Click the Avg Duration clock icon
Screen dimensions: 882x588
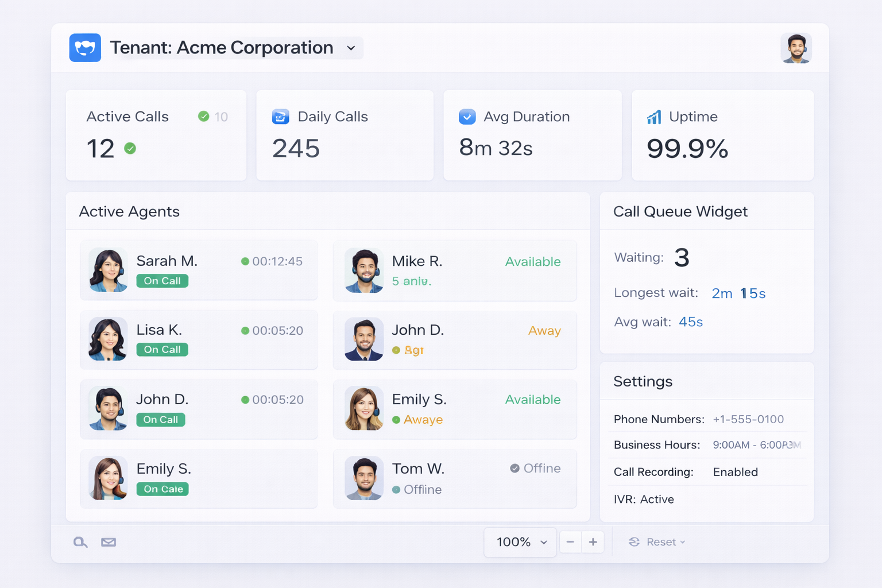point(467,117)
